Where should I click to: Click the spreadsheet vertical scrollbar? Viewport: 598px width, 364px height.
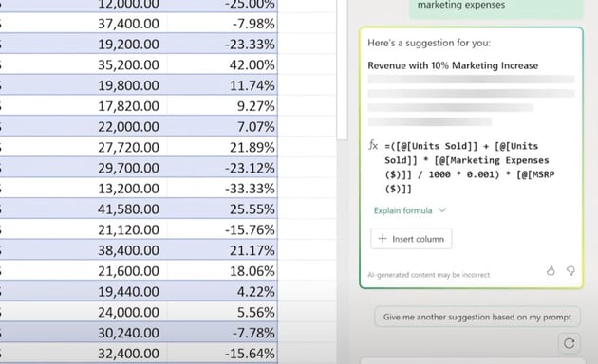[342, 70]
